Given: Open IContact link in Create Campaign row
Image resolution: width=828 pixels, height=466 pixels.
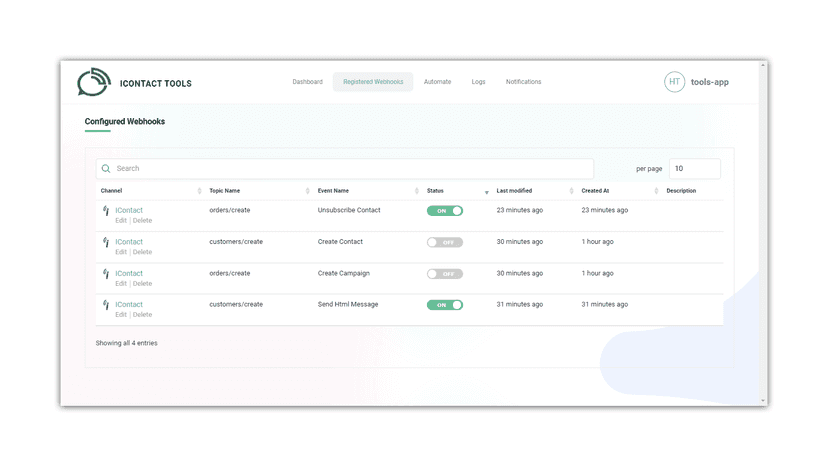Looking at the screenshot, I should 129,274.
